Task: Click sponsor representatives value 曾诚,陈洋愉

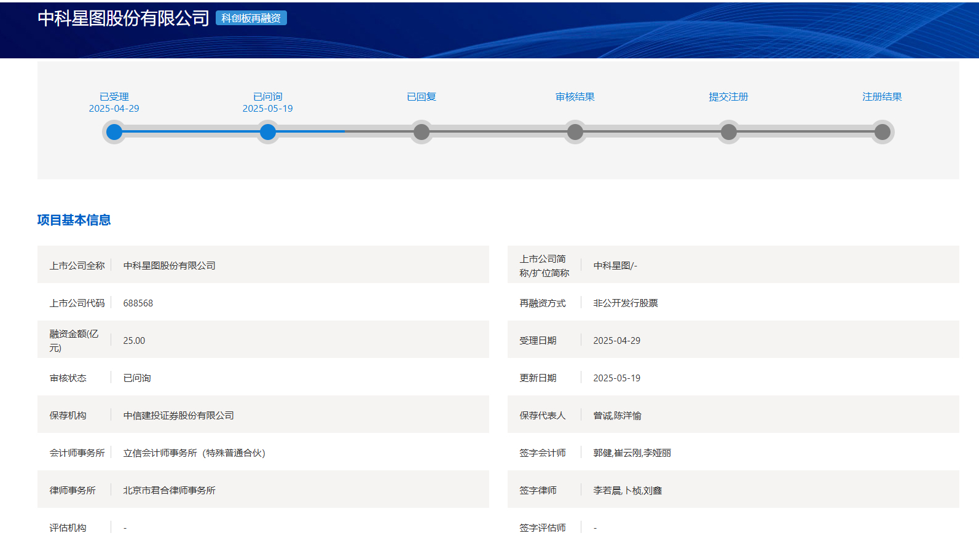Action: pos(618,416)
